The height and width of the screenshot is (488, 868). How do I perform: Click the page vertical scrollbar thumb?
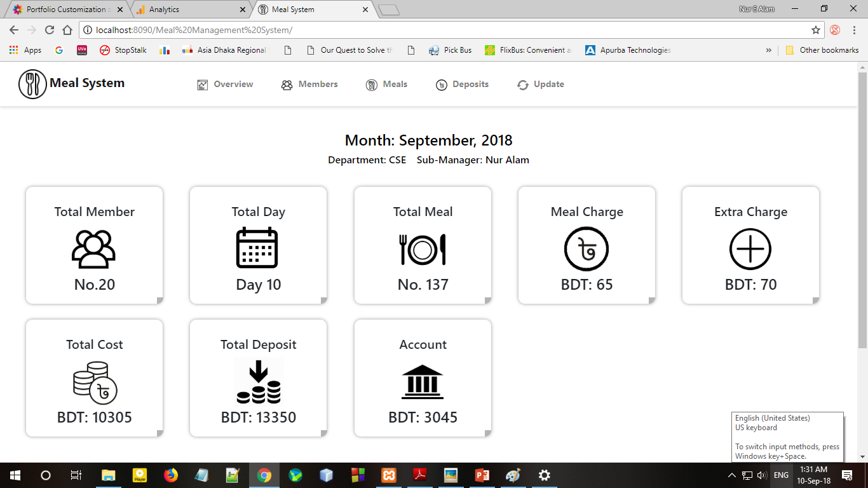(x=863, y=210)
